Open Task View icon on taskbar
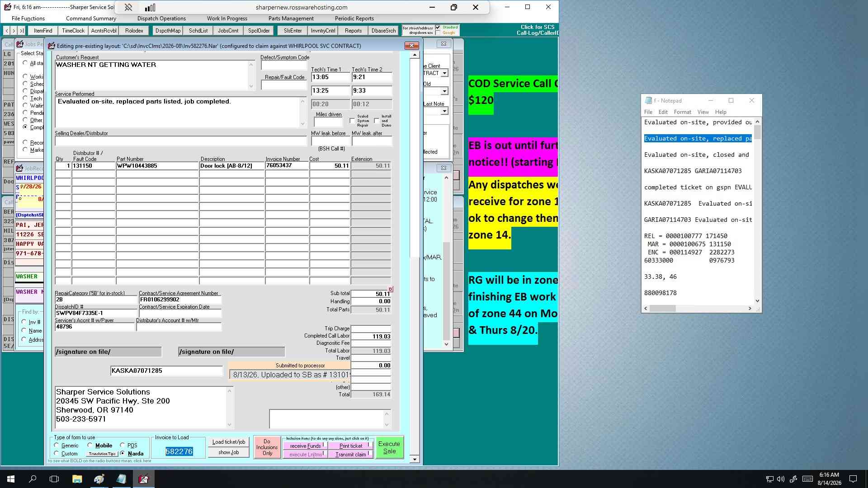868x488 pixels. pyautogui.click(x=54, y=479)
